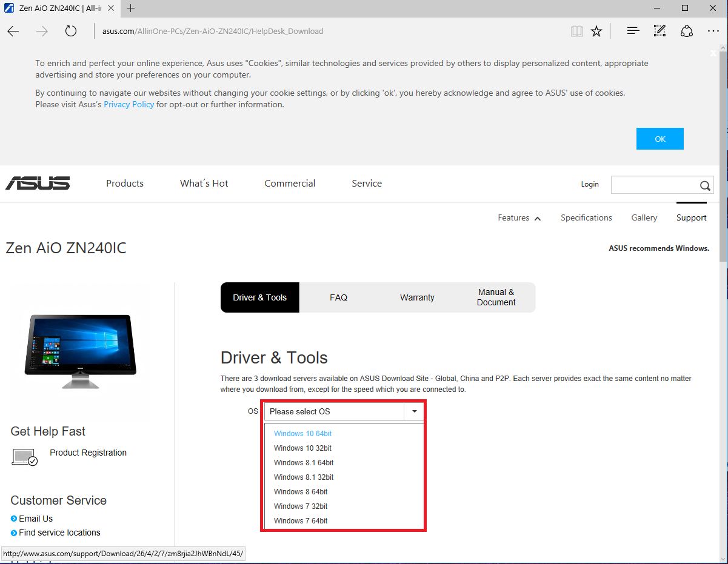Image resolution: width=728 pixels, height=564 pixels.
Task: Open the Hub lines icon
Action: click(633, 31)
